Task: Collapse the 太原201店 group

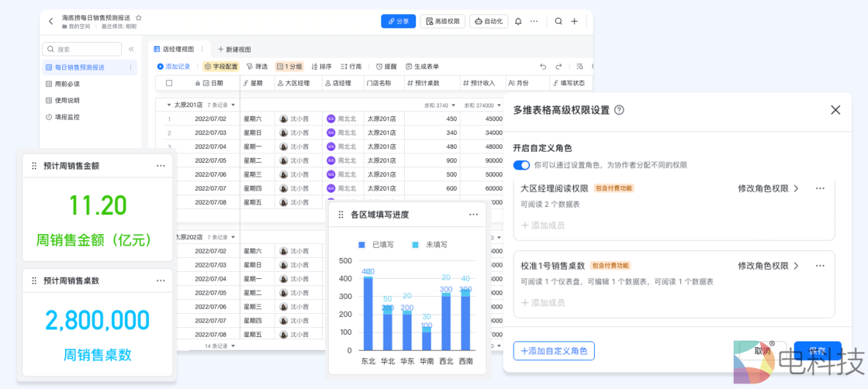Action: point(168,105)
